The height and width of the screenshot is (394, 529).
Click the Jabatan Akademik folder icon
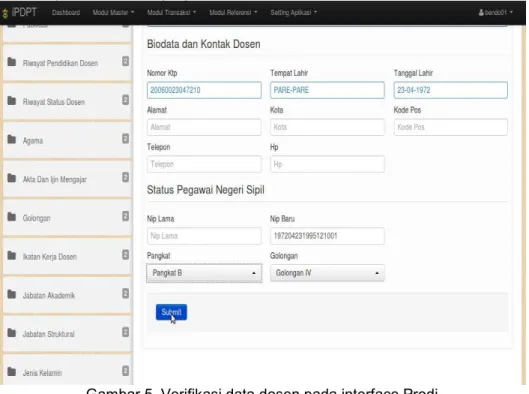pyautogui.click(x=12, y=294)
